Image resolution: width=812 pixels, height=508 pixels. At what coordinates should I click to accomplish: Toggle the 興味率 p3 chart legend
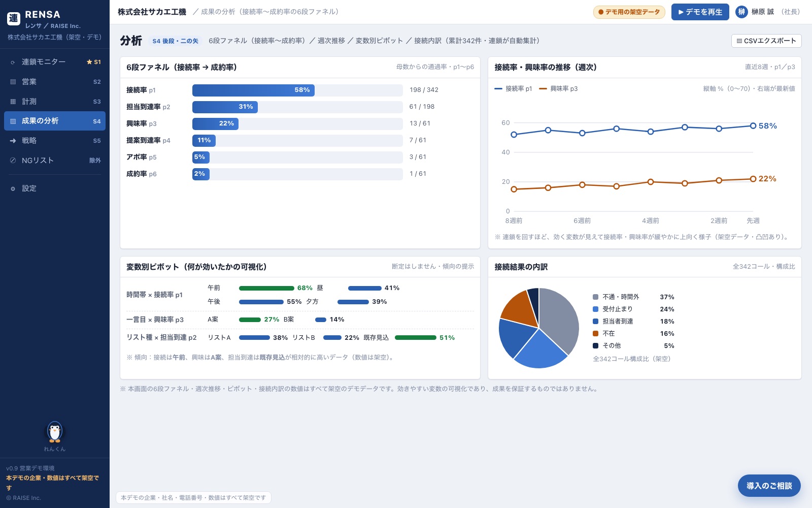click(x=558, y=89)
